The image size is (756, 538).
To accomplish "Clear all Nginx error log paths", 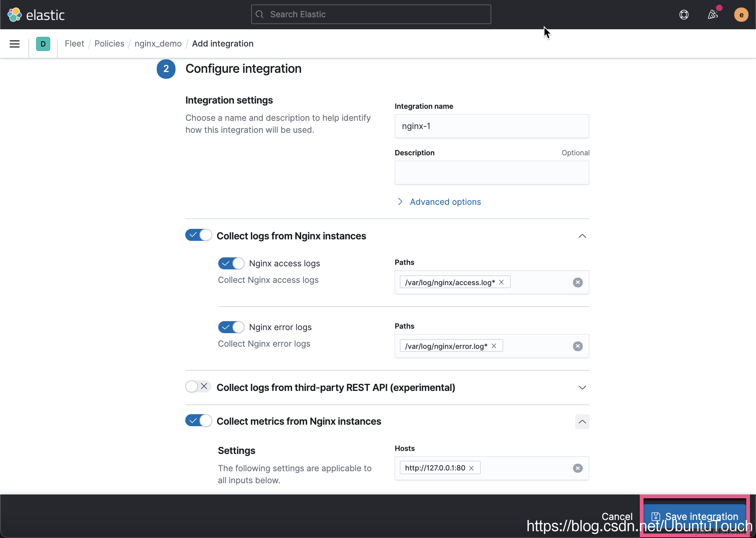I will pyautogui.click(x=577, y=346).
